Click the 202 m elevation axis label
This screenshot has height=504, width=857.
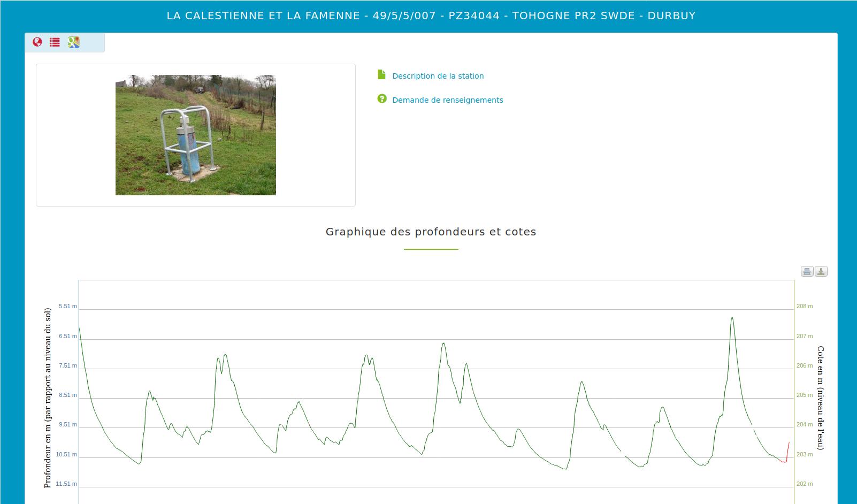pyautogui.click(x=805, y=484)
